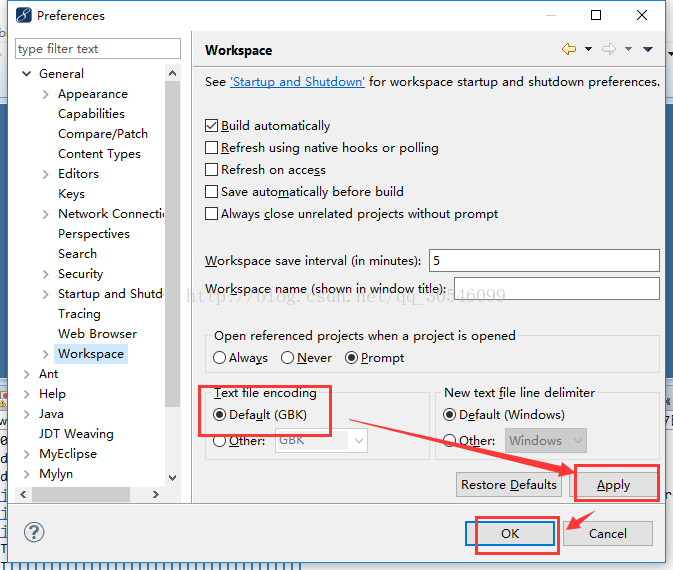This screenshot has width=673, height=570.
Task: Expand the MyEclipse tree node
Action: point(27,454)
